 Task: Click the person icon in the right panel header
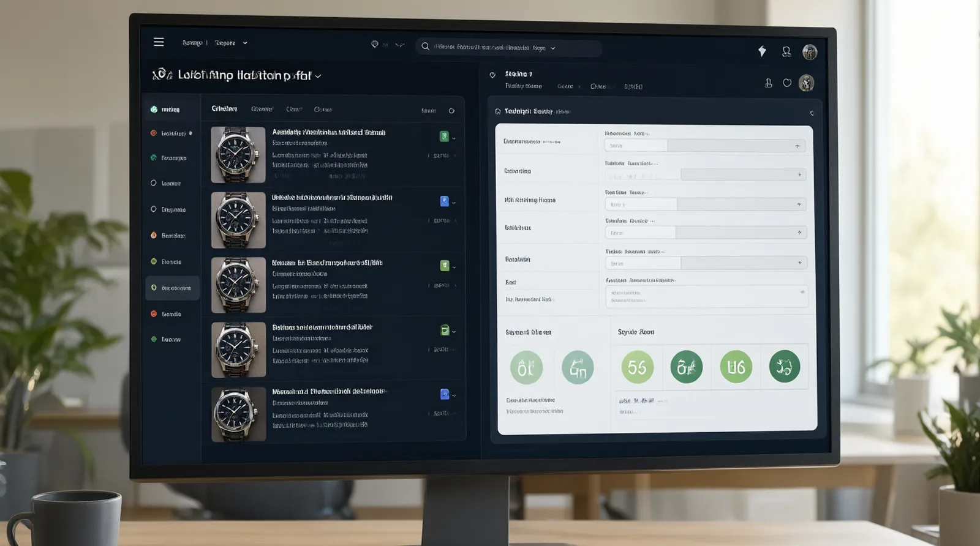(x=768, y=83)
